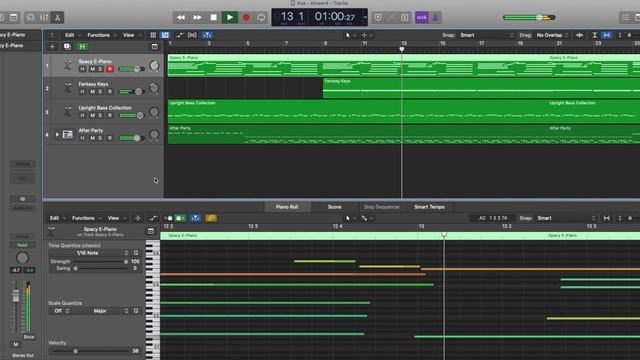
Task: Expand the After Party track stack
Action: [x=57, y=134]
